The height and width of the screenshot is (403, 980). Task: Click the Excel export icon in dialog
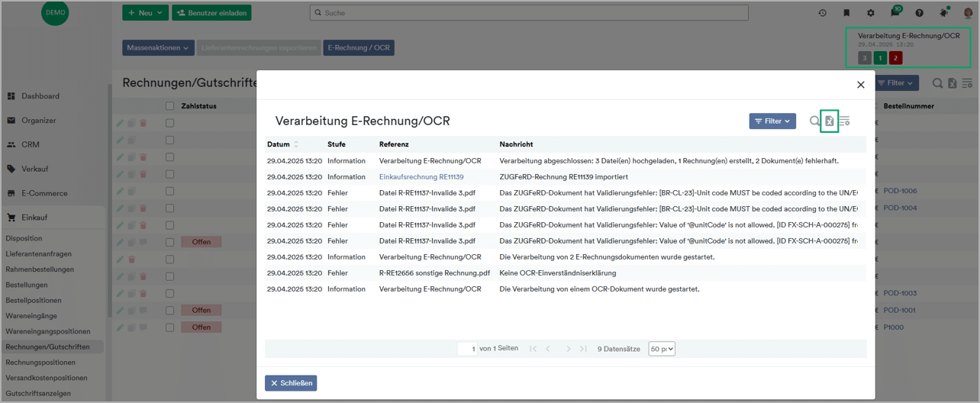(x=830, y=121)
